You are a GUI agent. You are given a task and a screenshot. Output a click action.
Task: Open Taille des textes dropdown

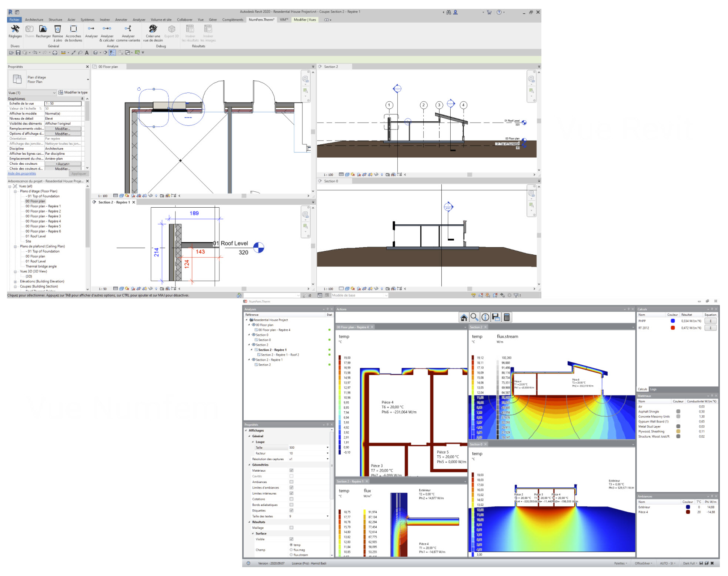327,516
